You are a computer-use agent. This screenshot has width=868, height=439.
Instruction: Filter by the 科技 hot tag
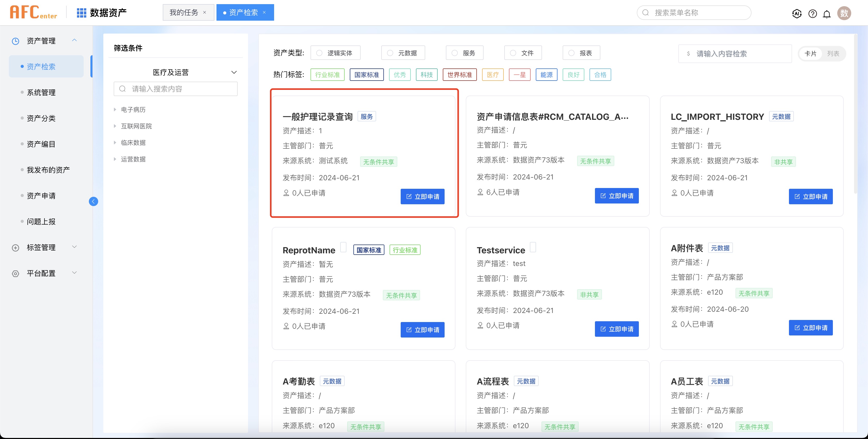(x=427, y=74)
